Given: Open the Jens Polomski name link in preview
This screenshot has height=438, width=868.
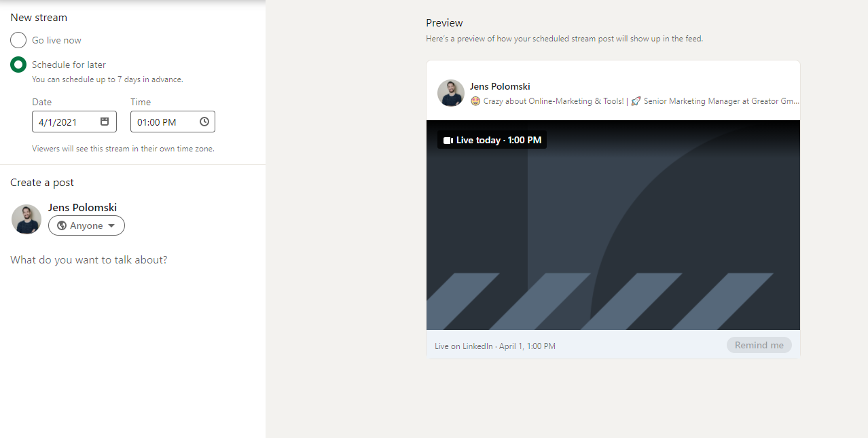Looking at the screenshot, I should (500, 86).
